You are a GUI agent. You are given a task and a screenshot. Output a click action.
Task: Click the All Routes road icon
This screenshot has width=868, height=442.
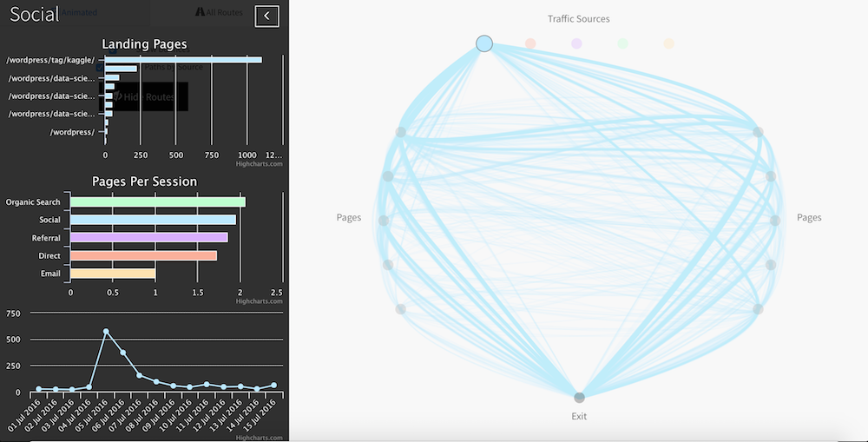pos(200,11)
